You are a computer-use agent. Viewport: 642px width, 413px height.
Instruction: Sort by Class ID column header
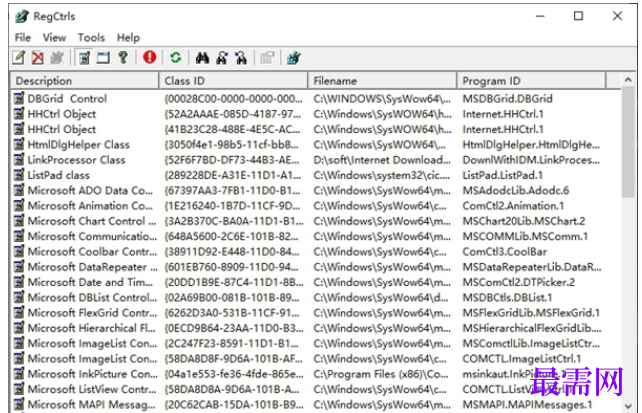click(x=233, y=81)
